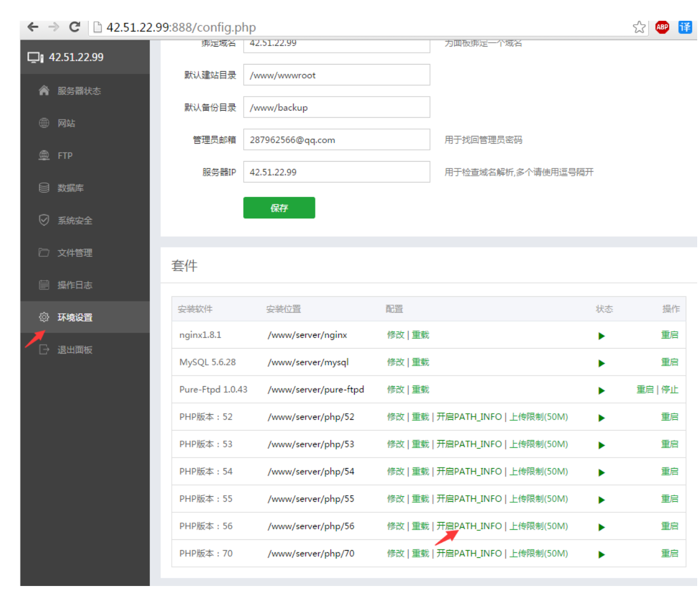This screenshot has height=609, width=700.
Task: Open 服务器状态 in the sidebar
Action: tap(79, 91)
